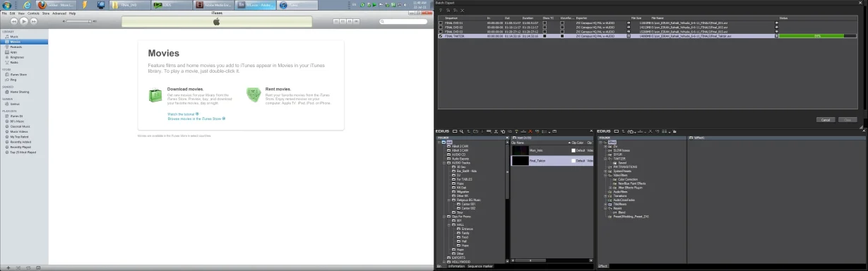Uncheck the FINAL TAKTZIR sequence checkbox
Viewport: 868px width, 271px height.
[x=441, y=36]
